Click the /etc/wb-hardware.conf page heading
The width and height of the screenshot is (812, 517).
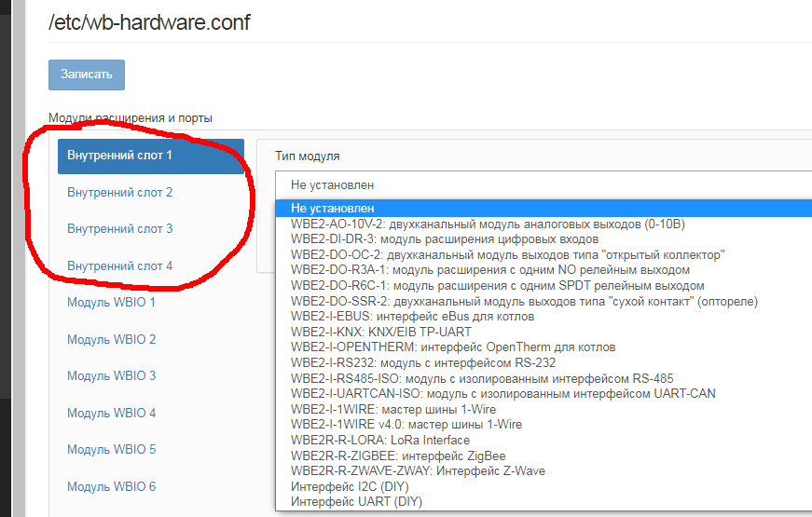point(149,22)
